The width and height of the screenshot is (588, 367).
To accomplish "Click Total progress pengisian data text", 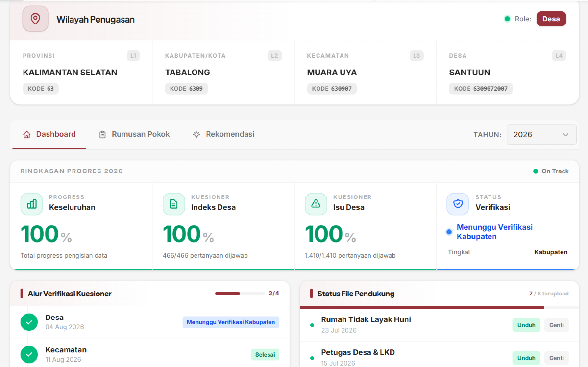I will pyautogui.click(x=64, y=255).
